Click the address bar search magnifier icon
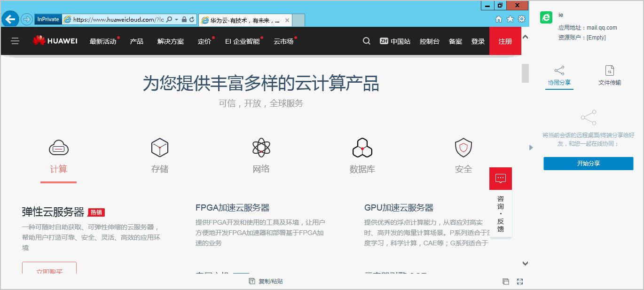 click(x=170, y=20)
